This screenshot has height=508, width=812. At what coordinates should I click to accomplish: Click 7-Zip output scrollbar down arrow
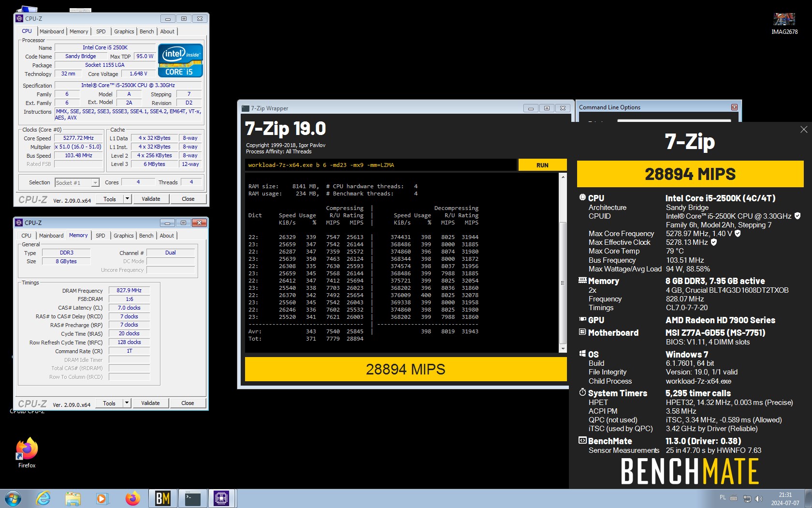coord(563,348)
